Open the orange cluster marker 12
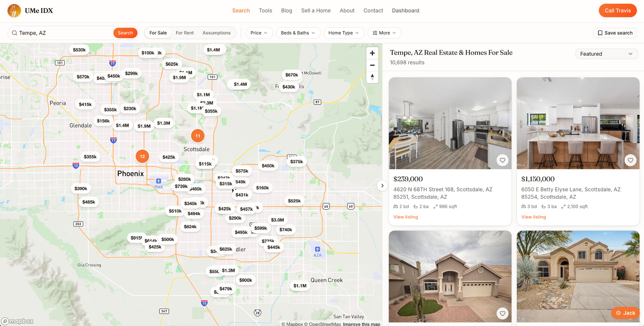This screenshot has height=326, width=644. (142, 156)
